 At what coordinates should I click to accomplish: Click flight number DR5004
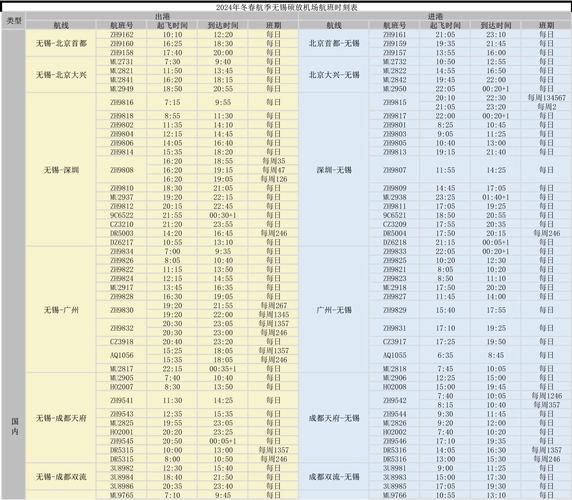(x=394, y=233)
